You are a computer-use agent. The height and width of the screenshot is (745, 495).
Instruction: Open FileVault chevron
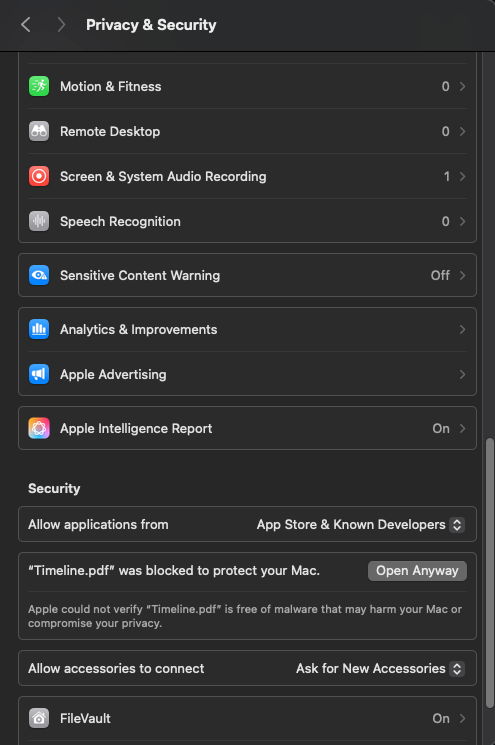coord(462,718)
